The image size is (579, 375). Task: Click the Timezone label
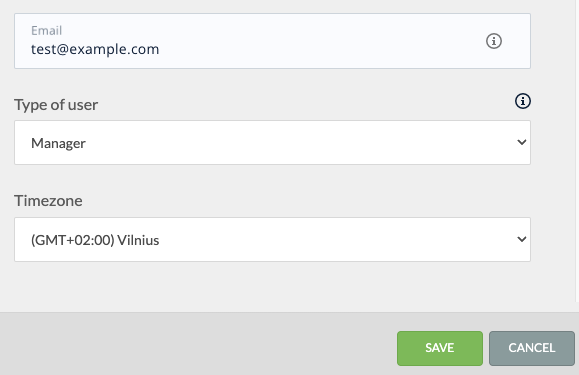pos(48,201)
